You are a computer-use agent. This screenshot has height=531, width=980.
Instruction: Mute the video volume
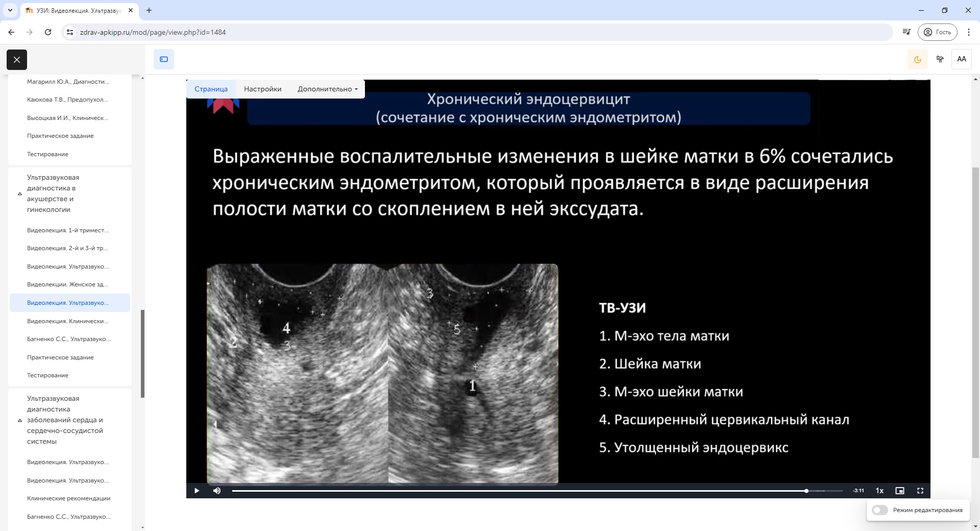pos(217,491)
